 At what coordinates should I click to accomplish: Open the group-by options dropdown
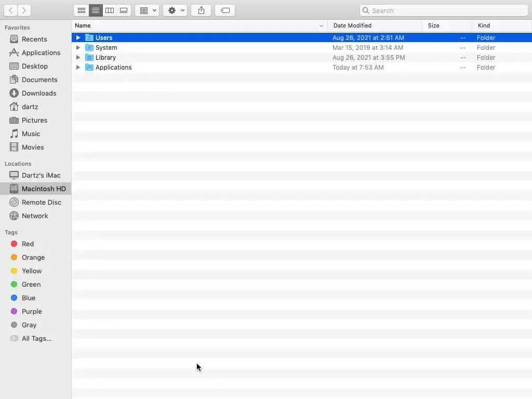[147, 10]
